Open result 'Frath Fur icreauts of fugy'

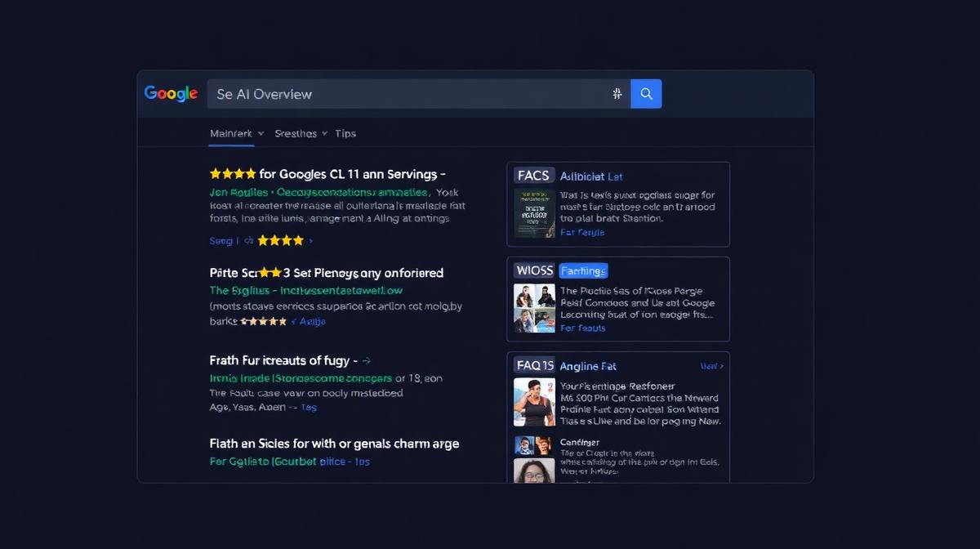283,360
